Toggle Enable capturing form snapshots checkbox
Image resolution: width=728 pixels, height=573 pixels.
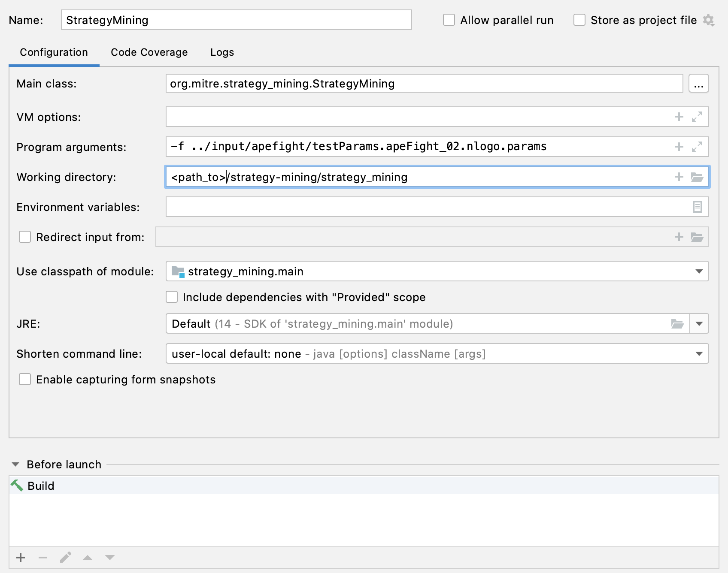point(25,379)
